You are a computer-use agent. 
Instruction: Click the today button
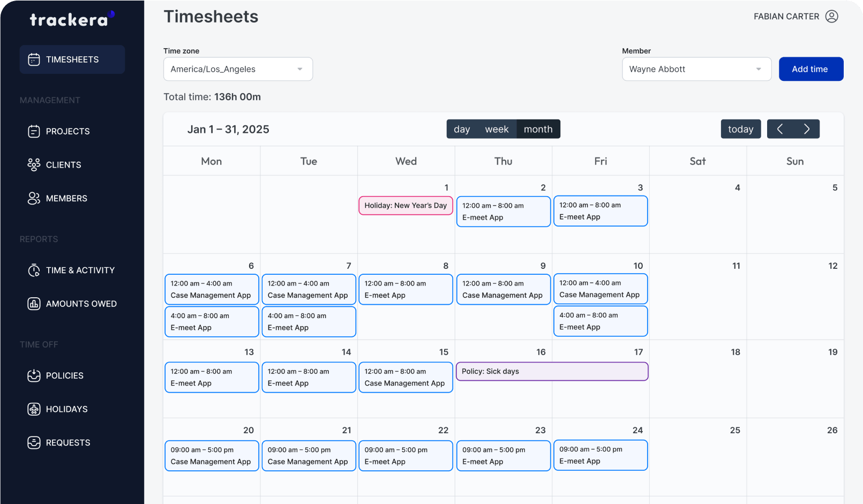(x=740, y=129)
